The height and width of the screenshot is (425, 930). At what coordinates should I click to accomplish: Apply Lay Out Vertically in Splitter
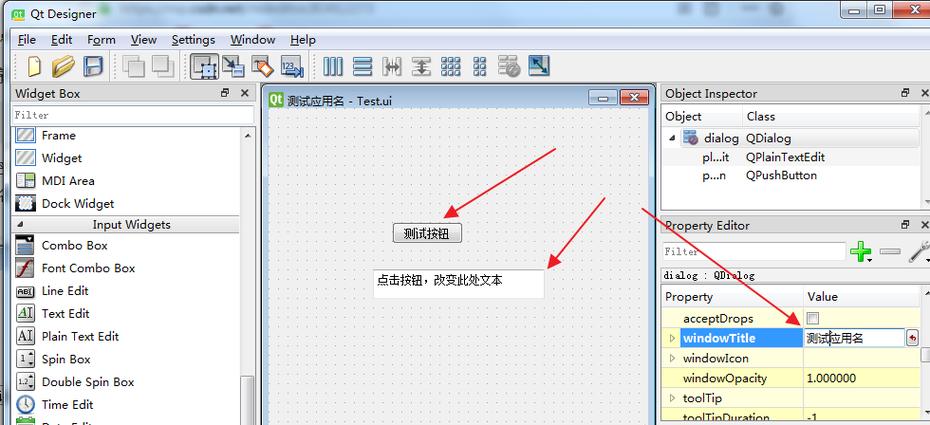pos(421,66)
